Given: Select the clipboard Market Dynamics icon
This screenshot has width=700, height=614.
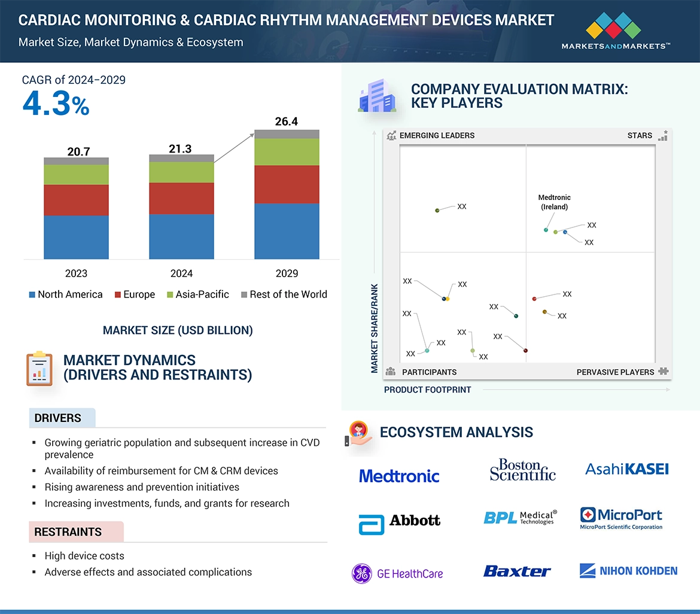Looking at the screenshot, I should (x=38, y=367).
